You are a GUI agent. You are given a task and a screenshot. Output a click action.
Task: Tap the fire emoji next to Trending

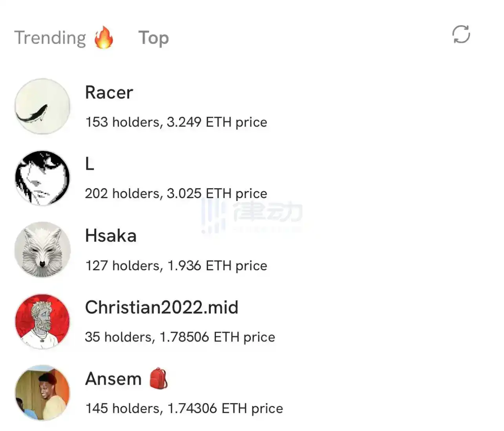[x=104, y=37]
